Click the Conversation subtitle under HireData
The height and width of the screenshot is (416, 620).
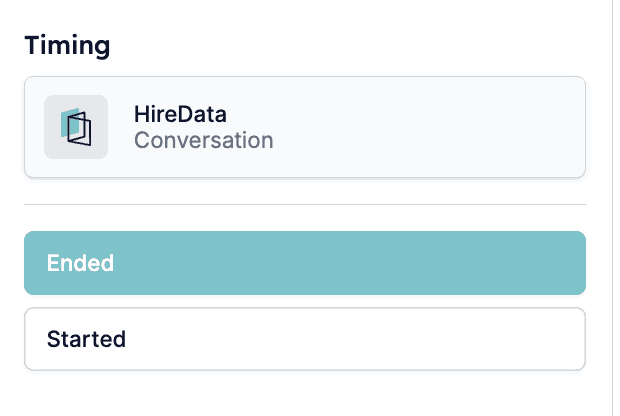tap(204, 140)
